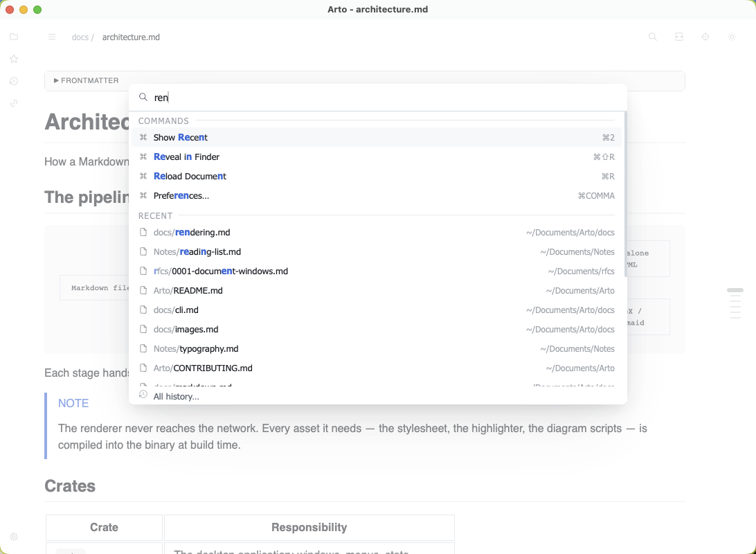Click the ⌘2 shortcut label
The height and width of the screenshot is (554, 756).
coord(608,137)
